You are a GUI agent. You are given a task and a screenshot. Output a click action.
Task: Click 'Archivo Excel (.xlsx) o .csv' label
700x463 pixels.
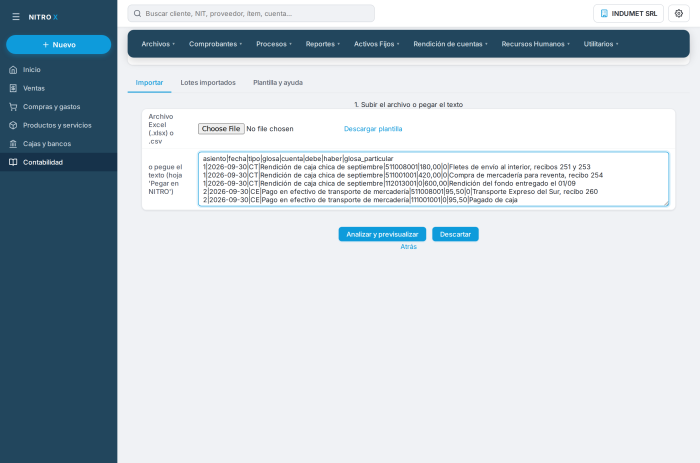tap(161, 129)
